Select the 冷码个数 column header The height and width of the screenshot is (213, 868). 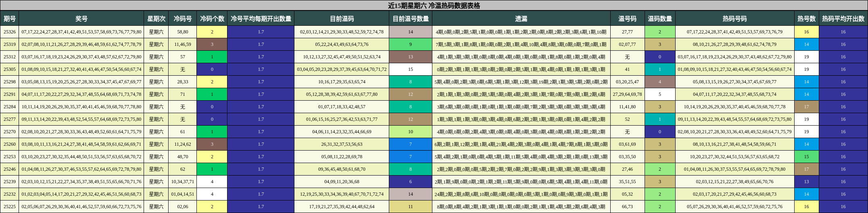[x=212, y=19]
